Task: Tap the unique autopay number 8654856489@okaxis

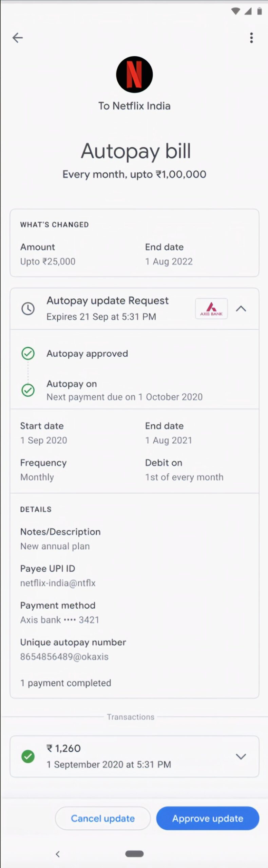Action: pos(64,656)
